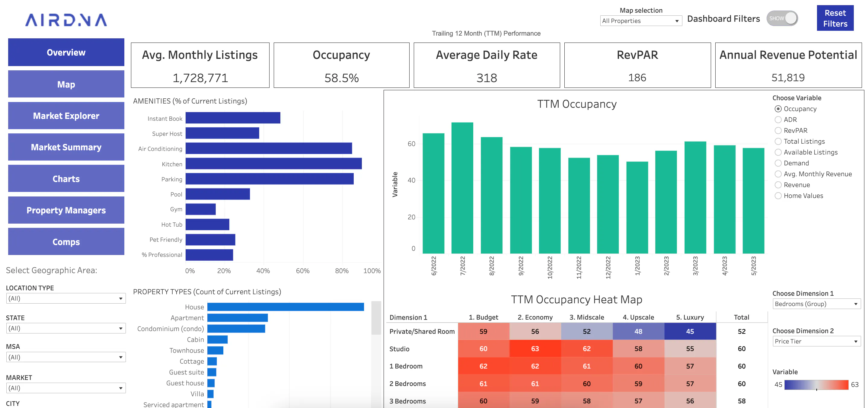The width and height of the screenshot is (868, 408).
Task: Select the ADR variable radio button
Action: click(x=778, y=120)
